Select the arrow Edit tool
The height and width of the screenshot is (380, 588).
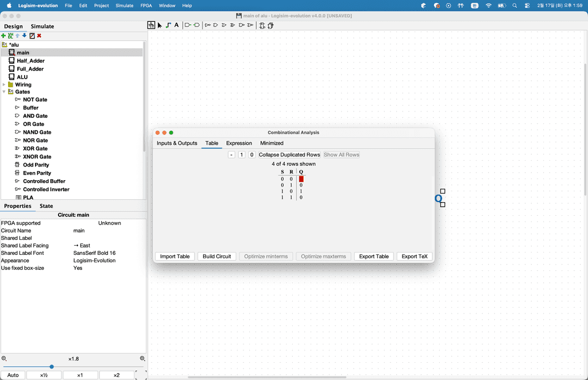pyautogui.click(x=160, y=25)
